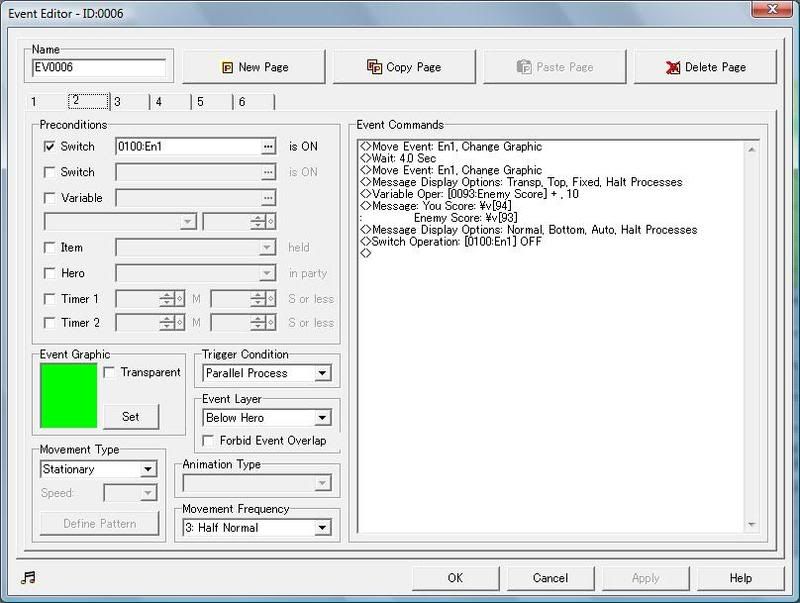Select the first 'Move Event: En1, Change Graphic' line
Image resolution: width=800 pixels, height=603 pixels.
(x=451, y=147)
